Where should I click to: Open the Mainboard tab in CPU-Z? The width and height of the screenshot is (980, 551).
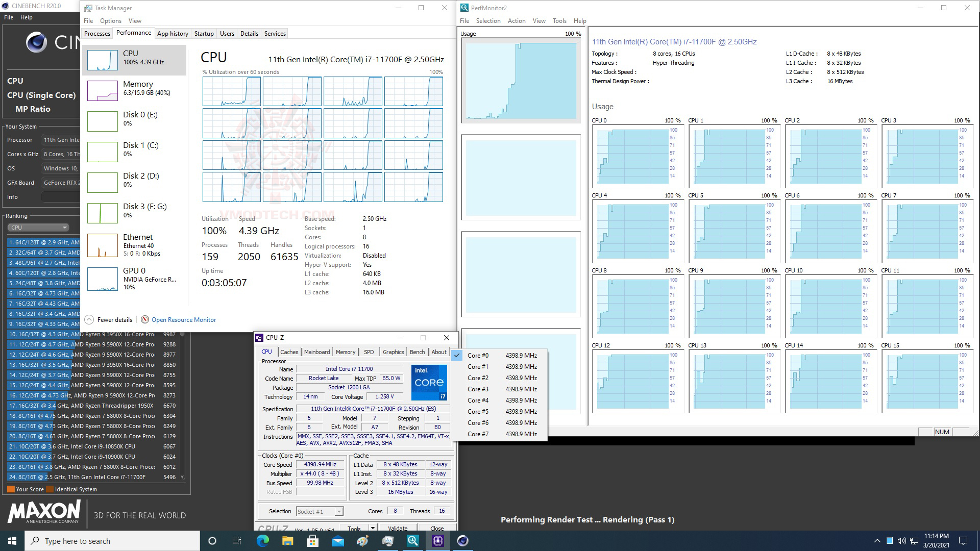tap(317, 352)
